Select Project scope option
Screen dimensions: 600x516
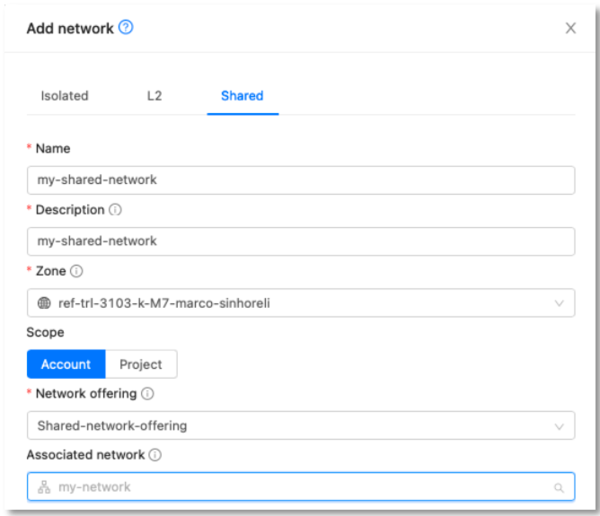141,364
